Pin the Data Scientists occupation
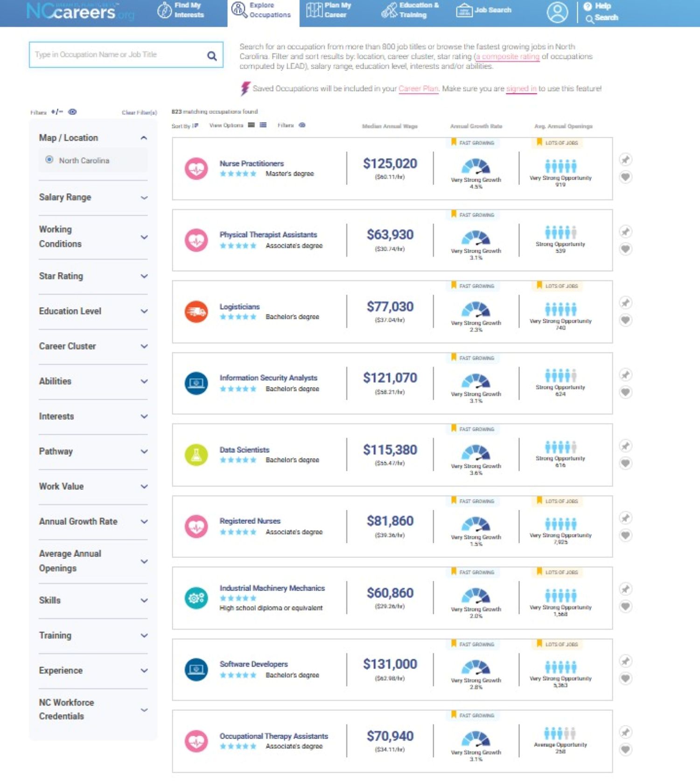Screen dimensions: 700x781 pos(625,446)
